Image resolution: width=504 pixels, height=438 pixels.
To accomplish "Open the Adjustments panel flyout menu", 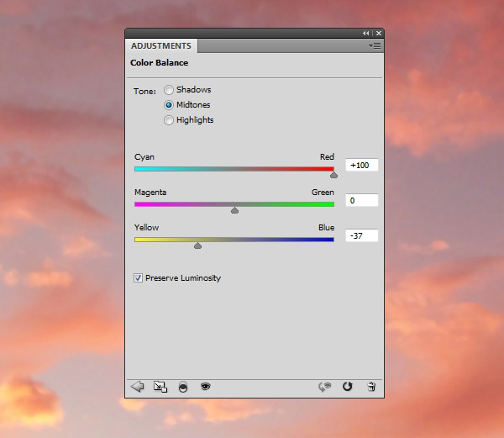I will pyautogui.click(x=375, y=45).
